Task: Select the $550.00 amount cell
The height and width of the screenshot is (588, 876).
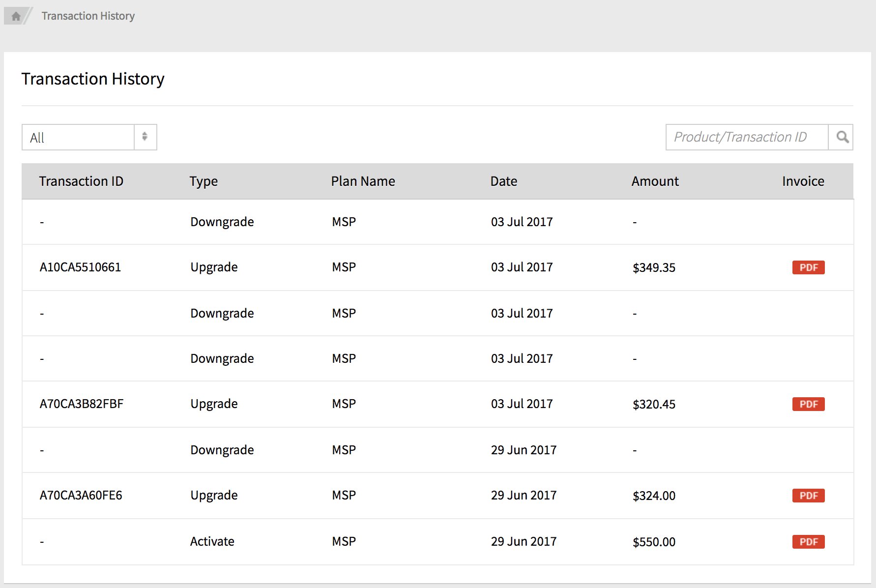Action: point(654,542)
